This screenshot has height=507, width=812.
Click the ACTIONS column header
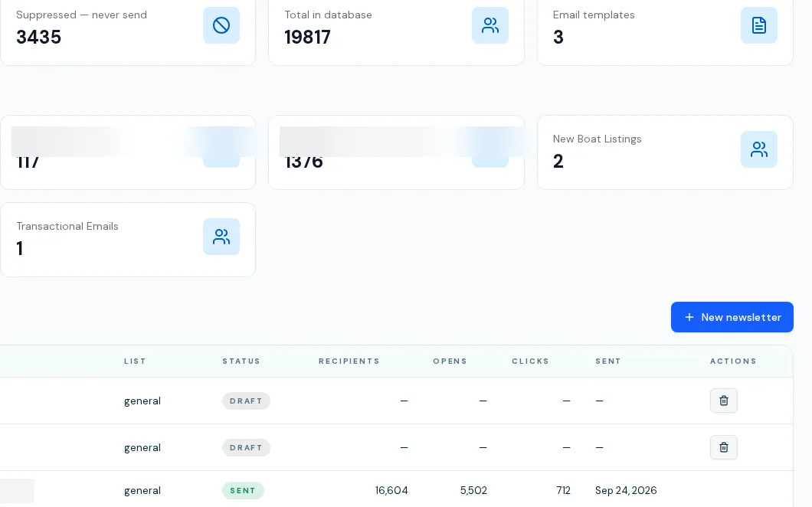733,361
